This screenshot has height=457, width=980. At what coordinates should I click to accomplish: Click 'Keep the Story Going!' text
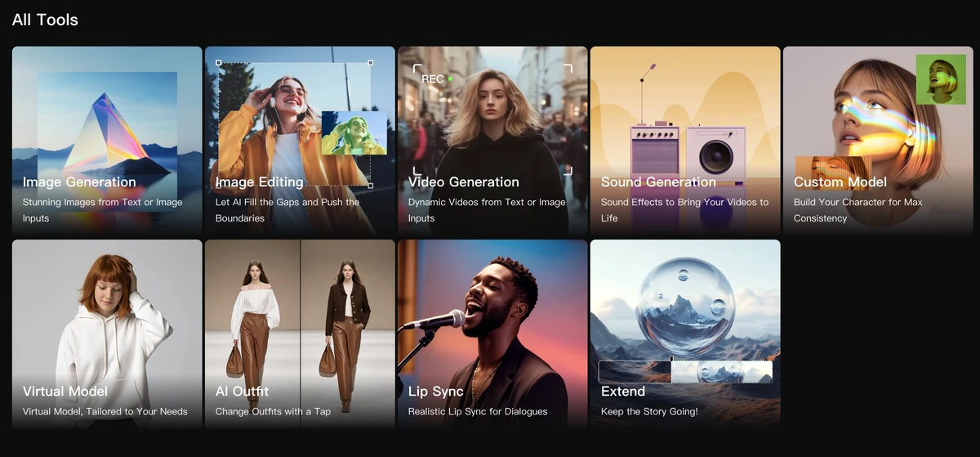click(649, 411)
